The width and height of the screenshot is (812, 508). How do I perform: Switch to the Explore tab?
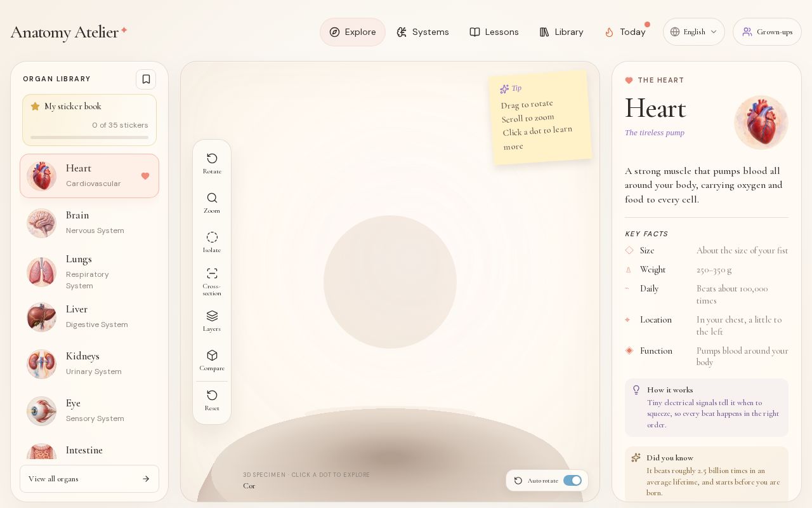tap(353, 32)
